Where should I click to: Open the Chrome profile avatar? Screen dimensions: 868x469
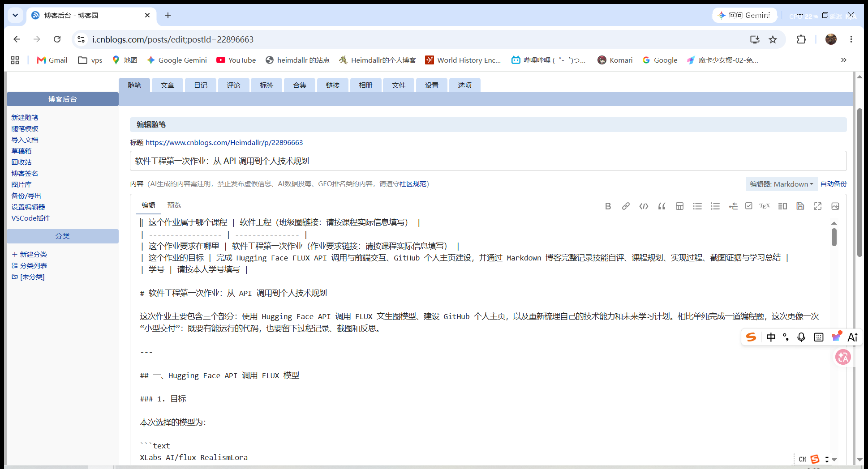point(831,39)
